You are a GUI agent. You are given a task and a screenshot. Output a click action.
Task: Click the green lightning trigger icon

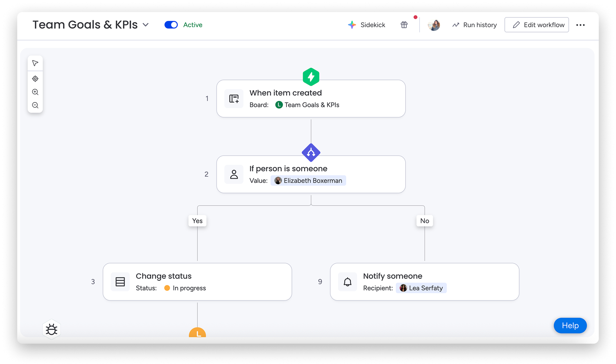pos(311,77)
